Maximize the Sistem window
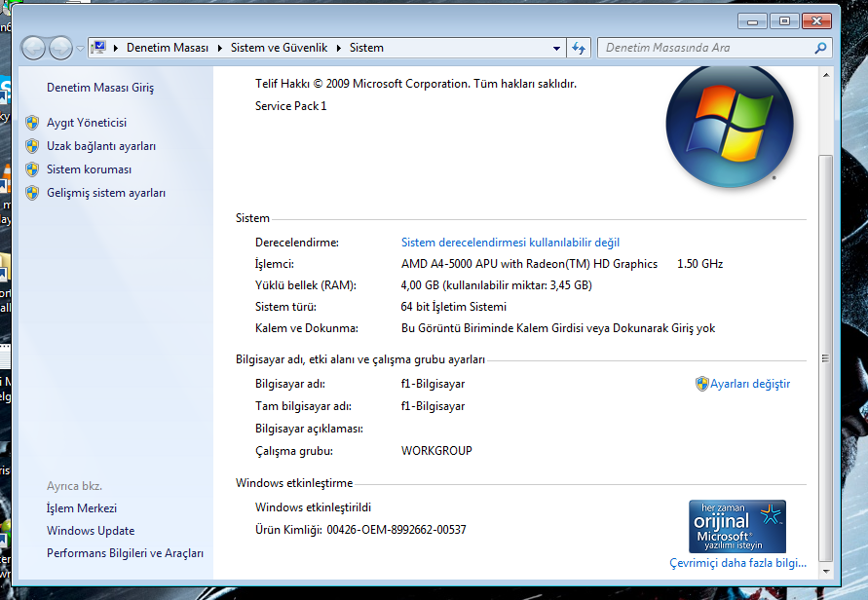The image size is (868, 600). click(784, 21)
